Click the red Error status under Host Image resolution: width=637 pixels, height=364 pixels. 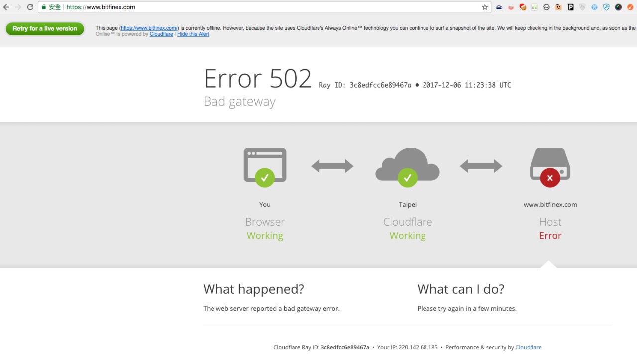click(x=550, y=236)
